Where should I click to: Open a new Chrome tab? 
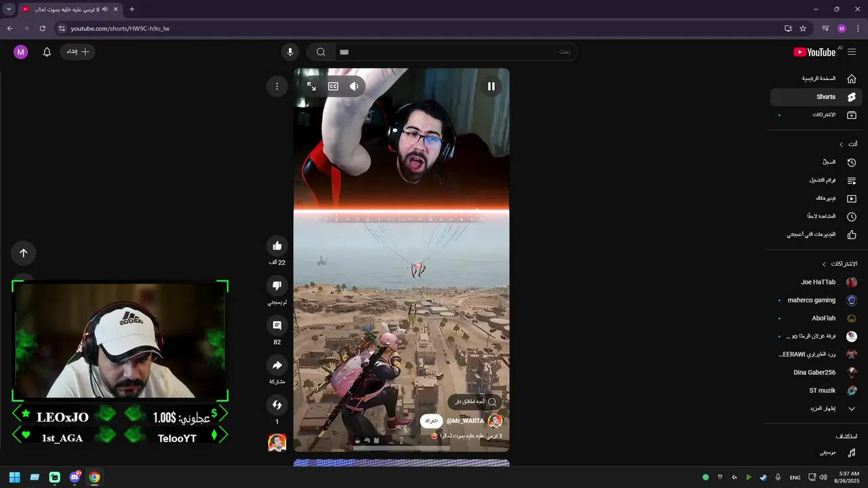point(132,9)
